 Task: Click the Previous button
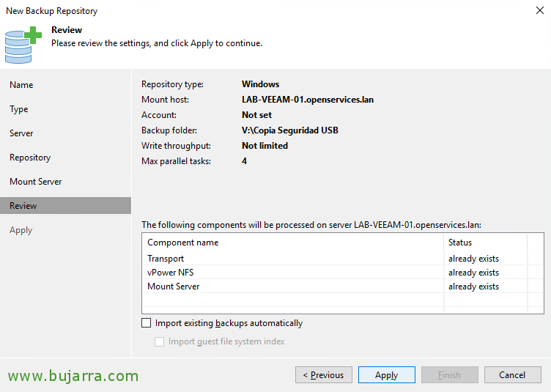click(324, 375)
